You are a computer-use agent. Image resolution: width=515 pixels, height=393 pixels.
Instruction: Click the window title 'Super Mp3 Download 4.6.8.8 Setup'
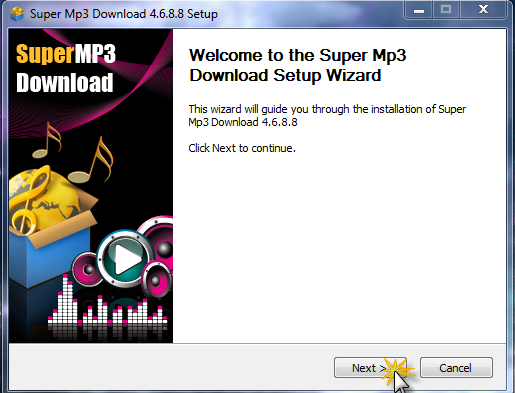pyautogui.click(x=124, y=14)
